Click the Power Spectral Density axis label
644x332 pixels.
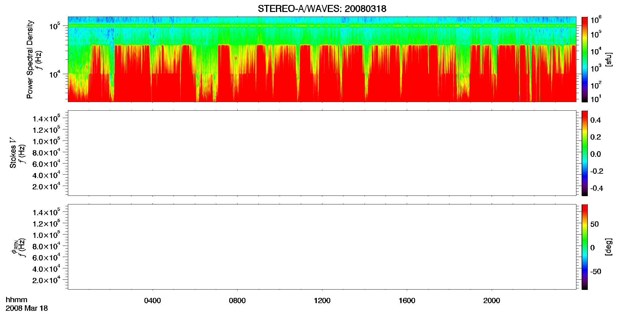(x=29, y=59)
